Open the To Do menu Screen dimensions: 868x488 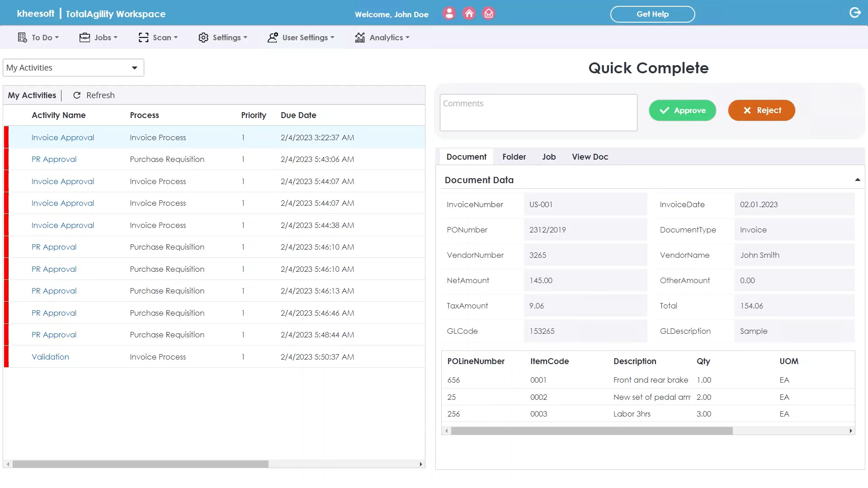tap(38, 38)
